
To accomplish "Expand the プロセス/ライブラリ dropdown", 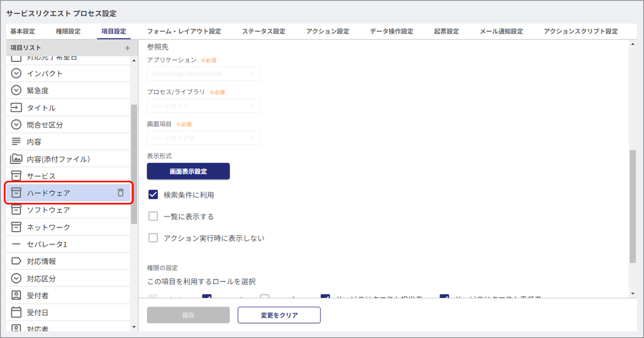I will (204, 106).
